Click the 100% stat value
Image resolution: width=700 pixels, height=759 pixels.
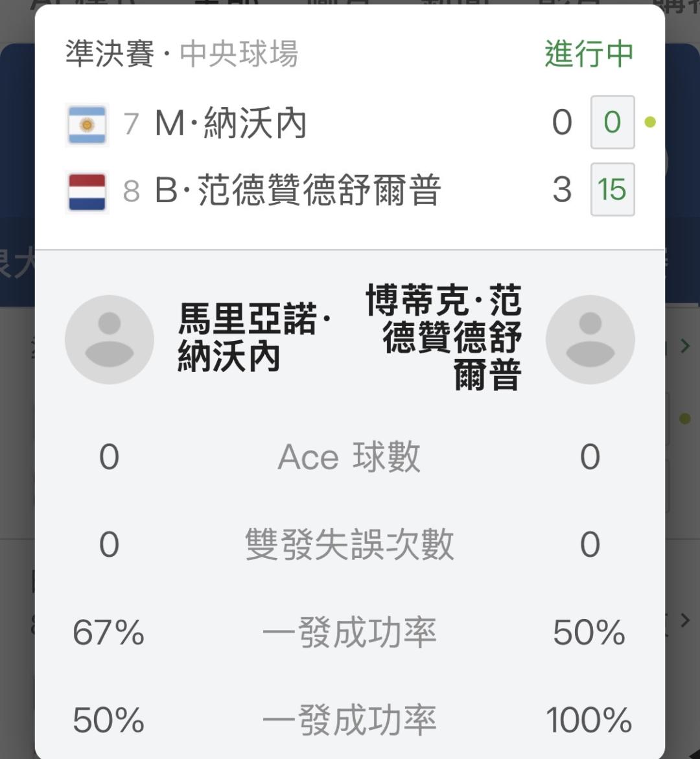(x=589, y=720)
